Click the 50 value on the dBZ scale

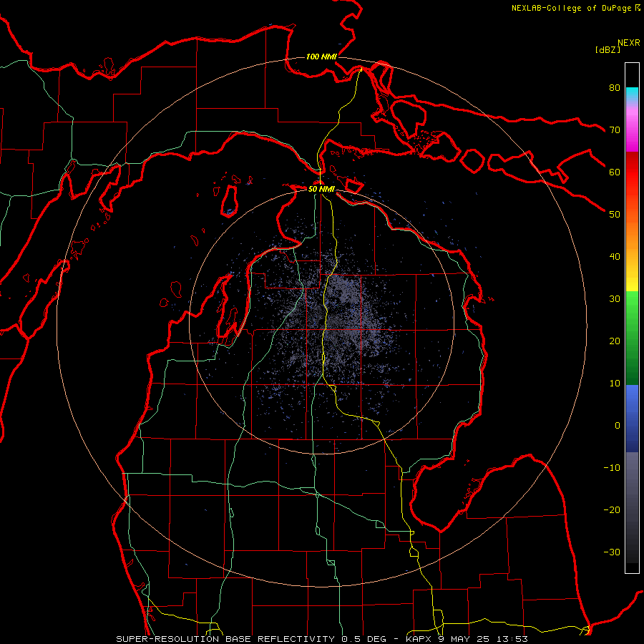pos(615,215)
